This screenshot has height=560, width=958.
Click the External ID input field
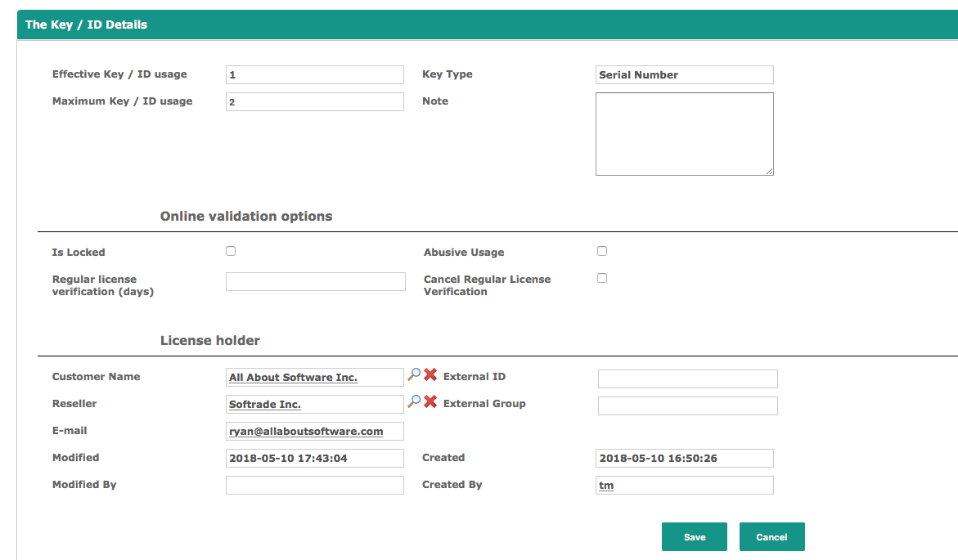(x=687, y=379)
